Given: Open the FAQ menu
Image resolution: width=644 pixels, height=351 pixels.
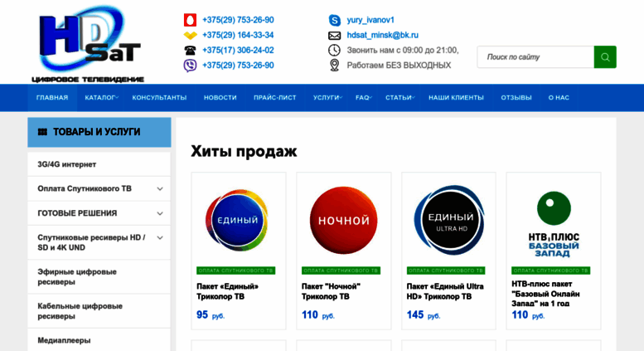Looking at the screenshot, I should (x=362, y=98).
